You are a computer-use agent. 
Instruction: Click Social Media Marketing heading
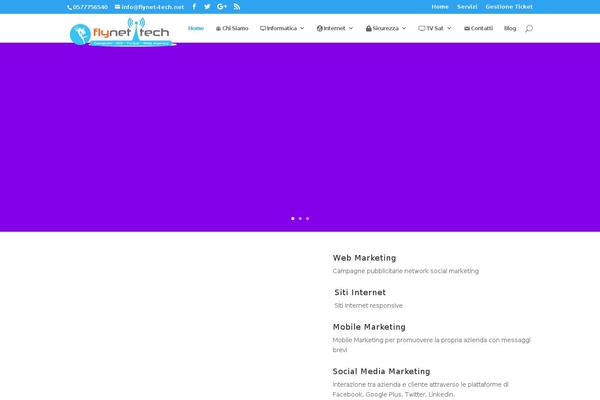pyautogui.click(x=381, y=371)
